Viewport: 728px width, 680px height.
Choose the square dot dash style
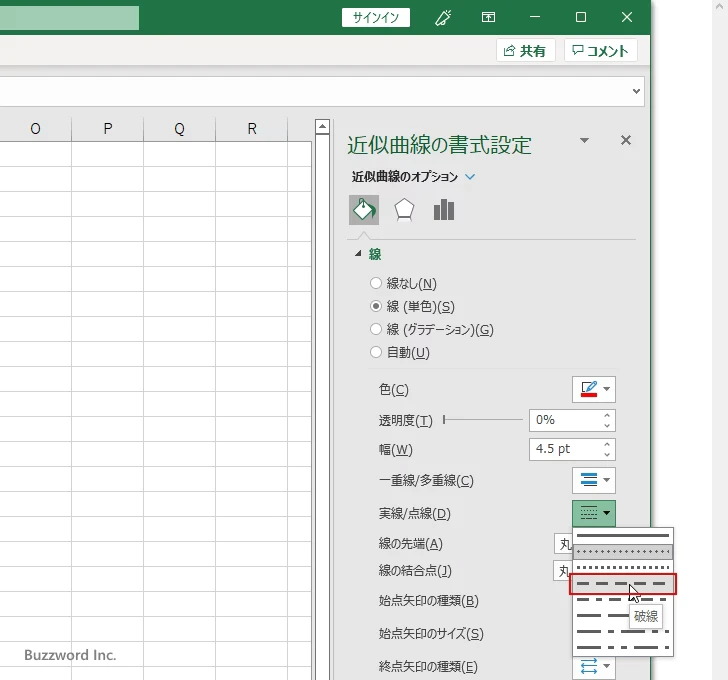[x=623, y=568]
